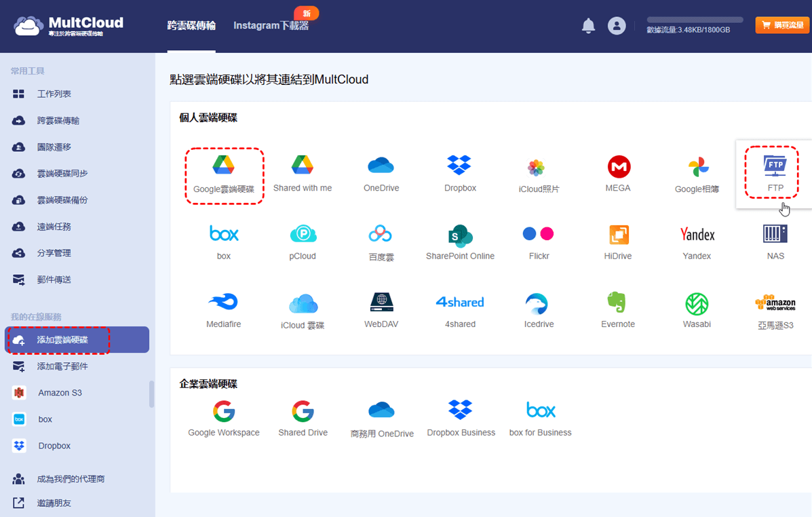Screen dimensions: 812x517
Task: Click the data traffic usage bar
Action: click(x=695, y=20)
